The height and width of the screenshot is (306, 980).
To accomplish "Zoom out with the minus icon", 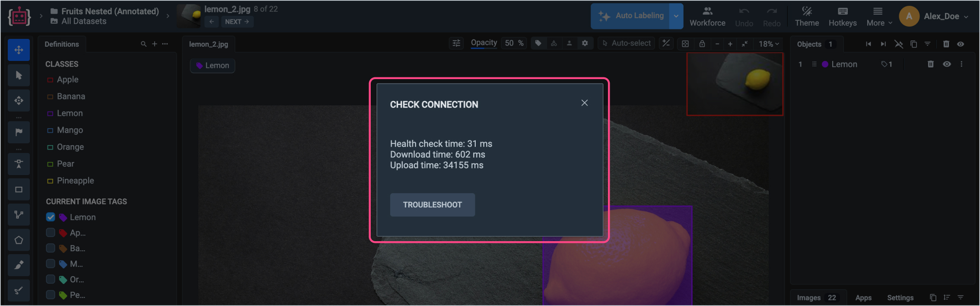I will click(717, 44).
